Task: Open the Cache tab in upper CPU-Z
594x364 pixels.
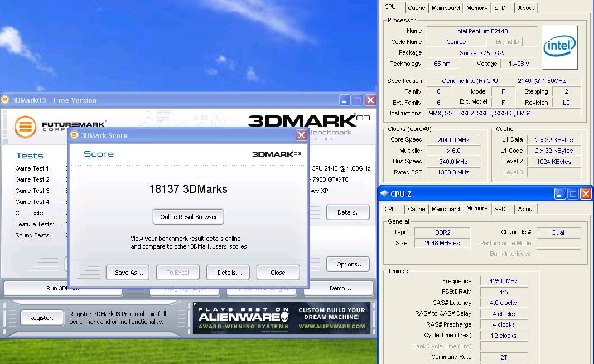Action: click(416, 8)
